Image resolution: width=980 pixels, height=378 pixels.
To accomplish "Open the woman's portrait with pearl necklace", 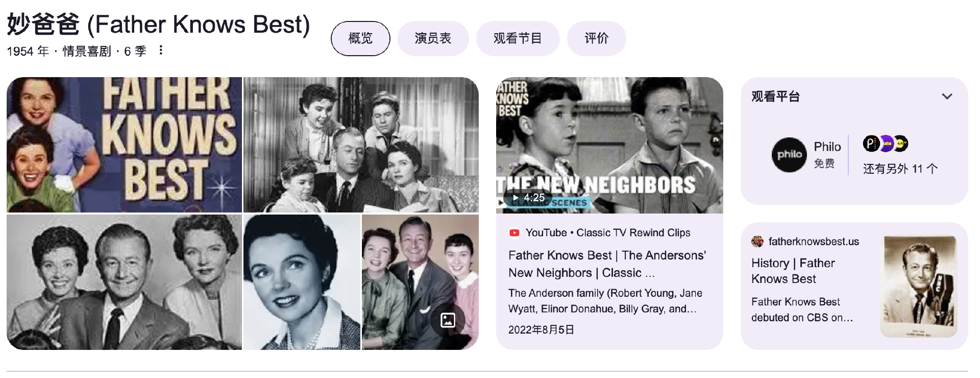I will [302, 282].
